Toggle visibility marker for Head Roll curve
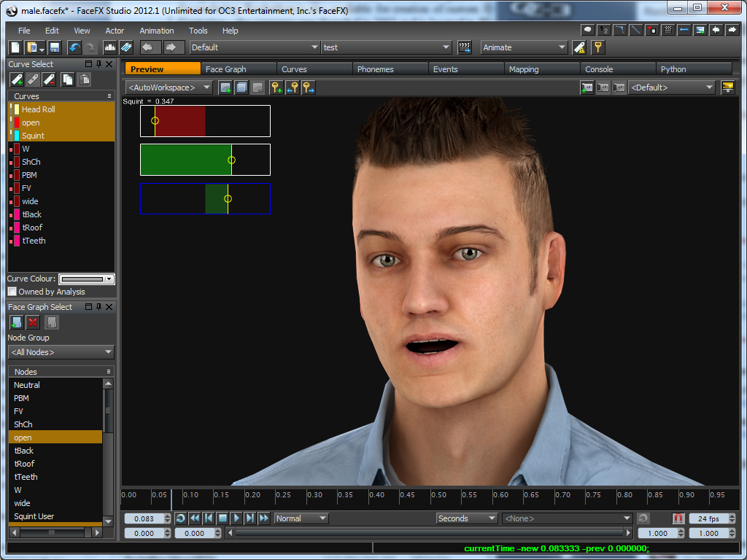 coord(11,109)
